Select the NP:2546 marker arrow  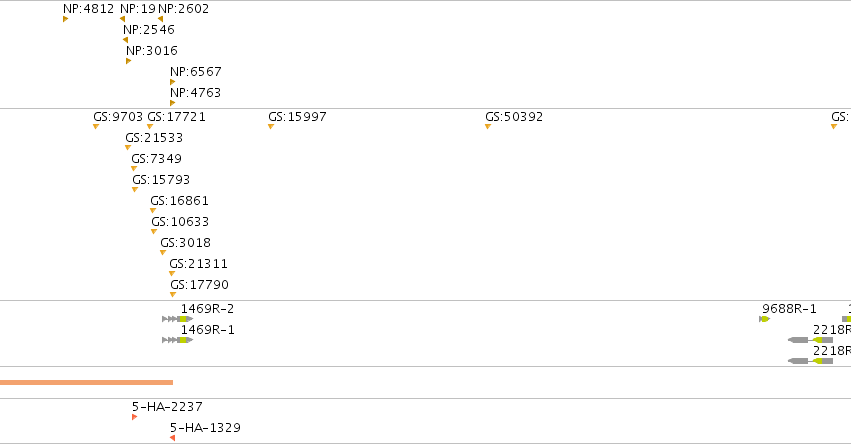pyautogui.click(x=125, y=40)
